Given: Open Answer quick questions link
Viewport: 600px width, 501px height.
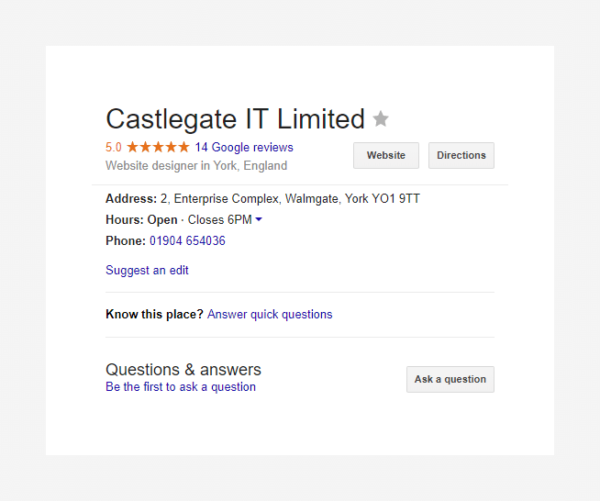Looking at the screenshot, I should 270,314.
